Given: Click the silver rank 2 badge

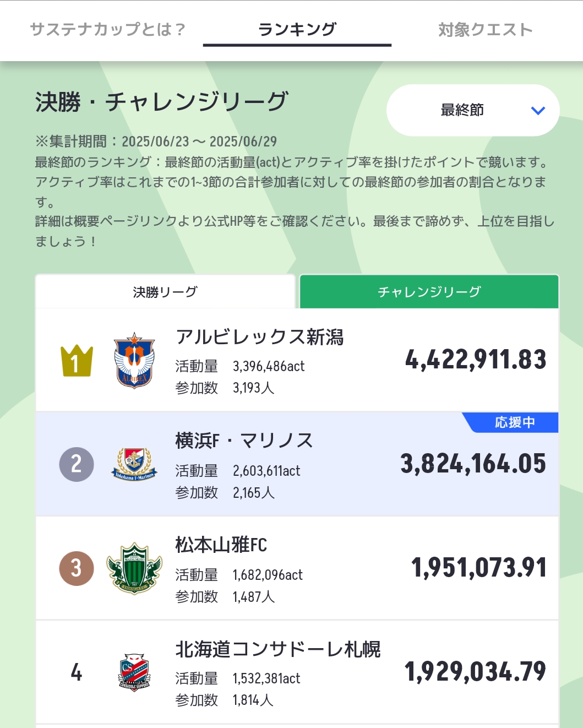Looking at the screenshot, I should (x=77, y=464).
